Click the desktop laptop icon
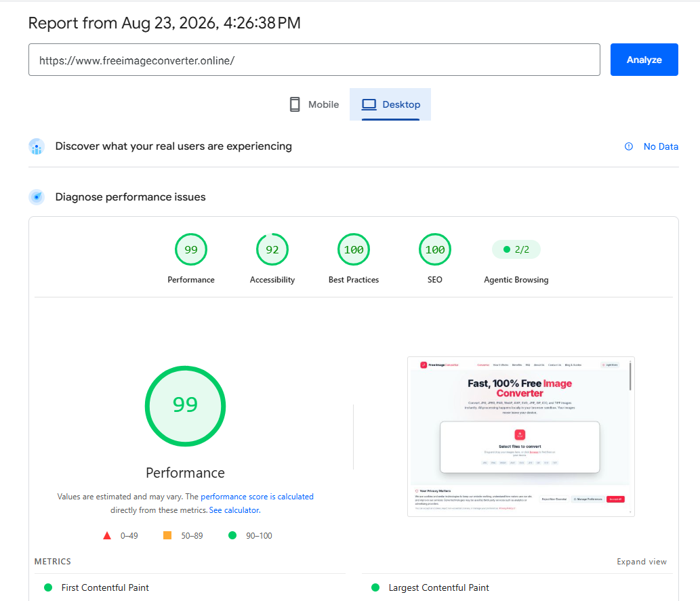Viewport: 700px width, 601px height. tap(369, 104)
